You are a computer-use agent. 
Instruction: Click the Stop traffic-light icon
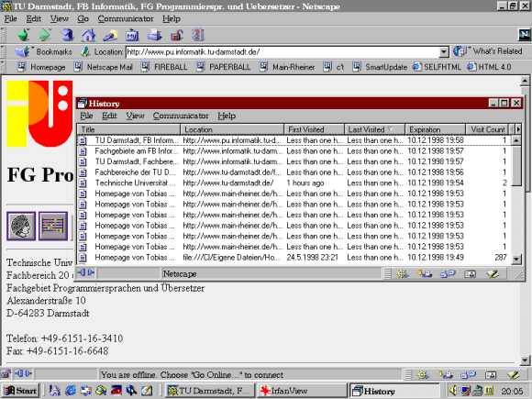(198, 35)
